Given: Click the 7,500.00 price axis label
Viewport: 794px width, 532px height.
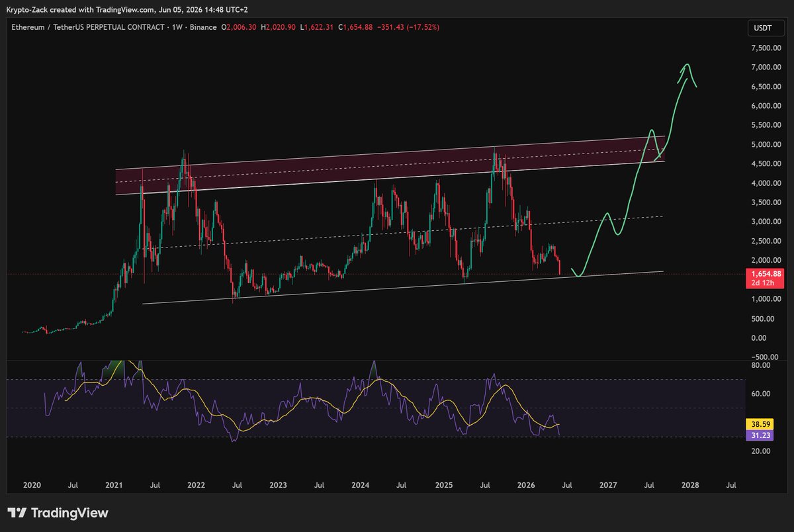Looking at the screenshot, I should (766, 48).
